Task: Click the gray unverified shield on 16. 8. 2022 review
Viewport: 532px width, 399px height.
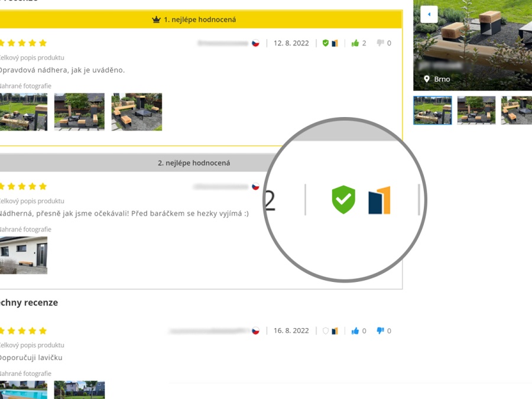Action: (325, 331)
